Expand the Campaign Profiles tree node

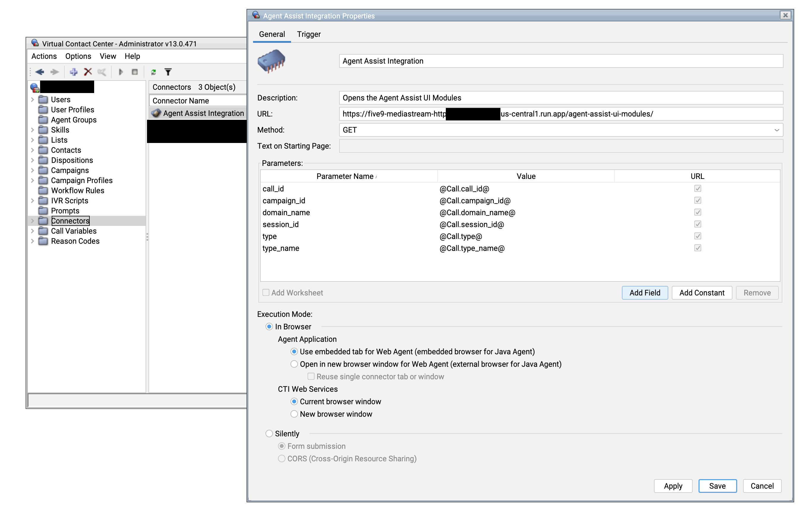tap(33, 180)
